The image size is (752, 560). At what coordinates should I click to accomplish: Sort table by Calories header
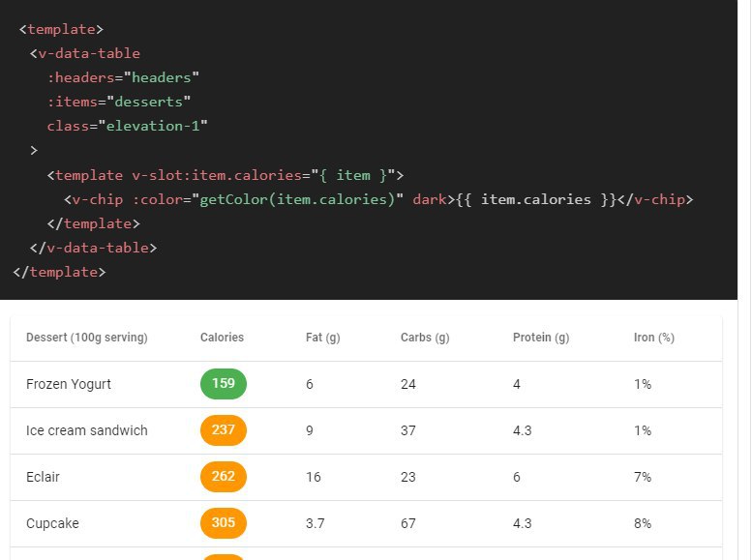[222, 338]
